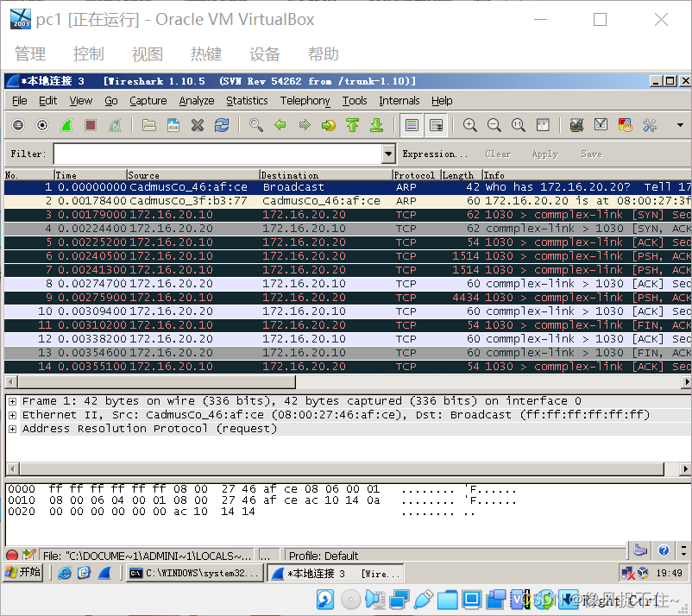Start a new live capture (green fin)

(x=66, y=125)
